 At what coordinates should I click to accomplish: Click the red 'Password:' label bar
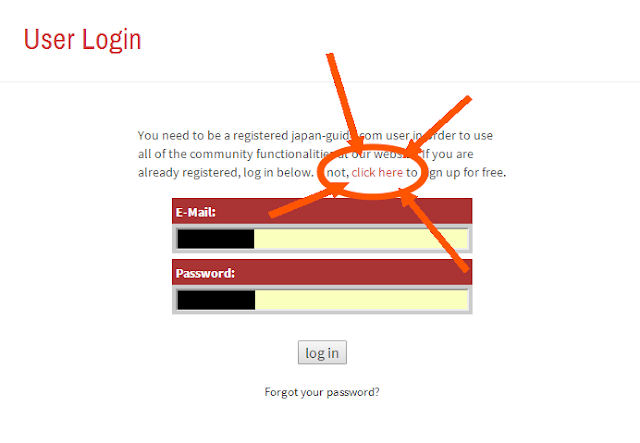[x=322, y=272]
